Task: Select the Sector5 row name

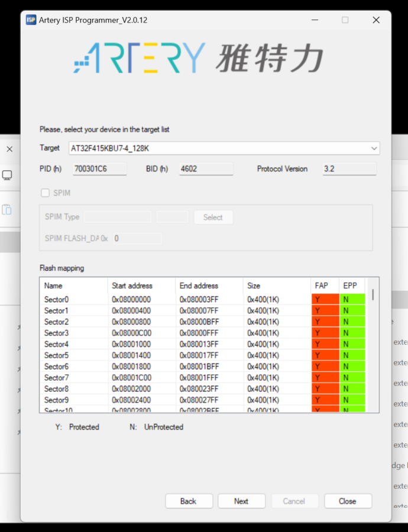Action: tap(56, 356)
